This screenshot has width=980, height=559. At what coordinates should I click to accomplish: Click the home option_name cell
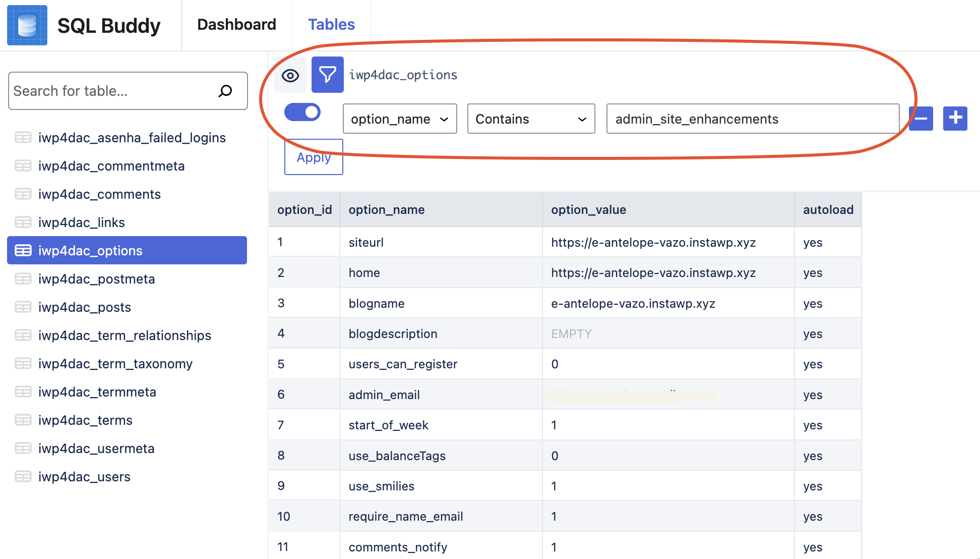(x=441, y=272)
